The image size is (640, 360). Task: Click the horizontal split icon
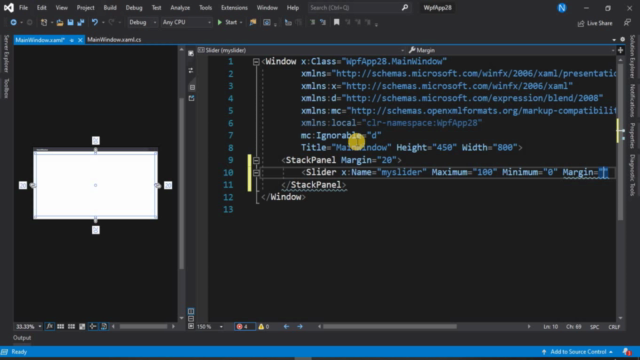tap(191, 319)
